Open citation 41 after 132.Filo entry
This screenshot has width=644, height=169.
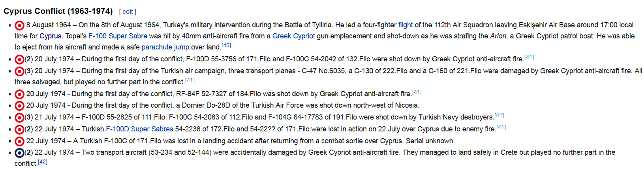(x=529, y=57)
